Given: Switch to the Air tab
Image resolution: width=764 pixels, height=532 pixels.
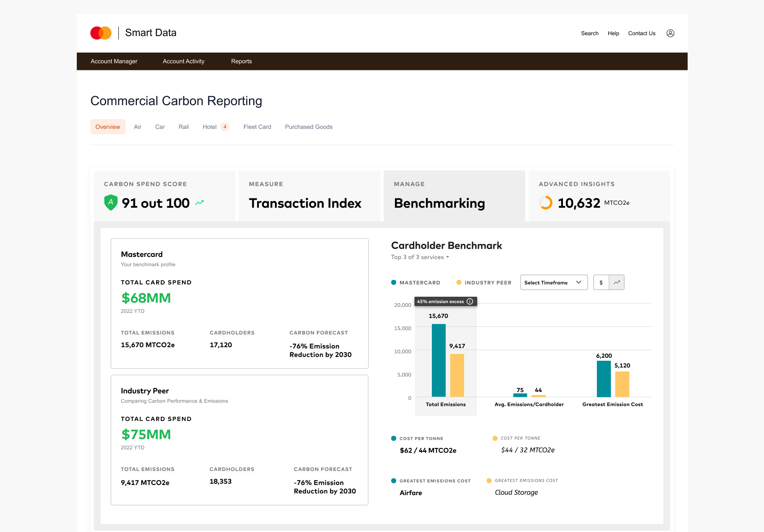Looking at the screenshot, I should click(x=137, y=127).
